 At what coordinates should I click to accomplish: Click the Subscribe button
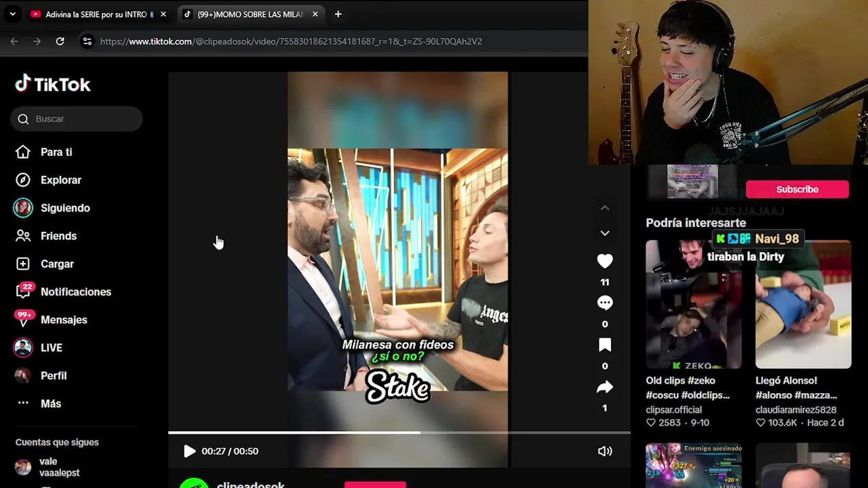(x=797, y=189)
